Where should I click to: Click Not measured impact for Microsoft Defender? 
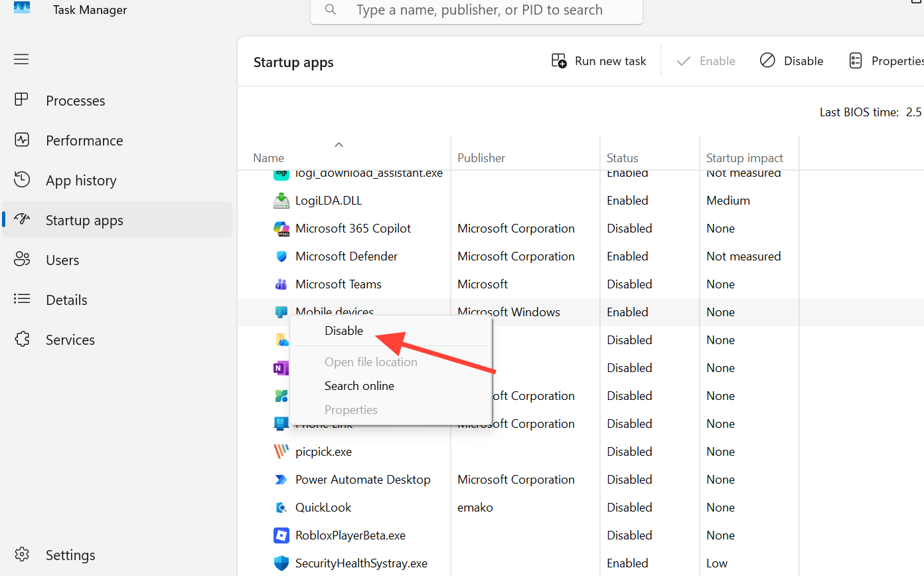(743, 256)
